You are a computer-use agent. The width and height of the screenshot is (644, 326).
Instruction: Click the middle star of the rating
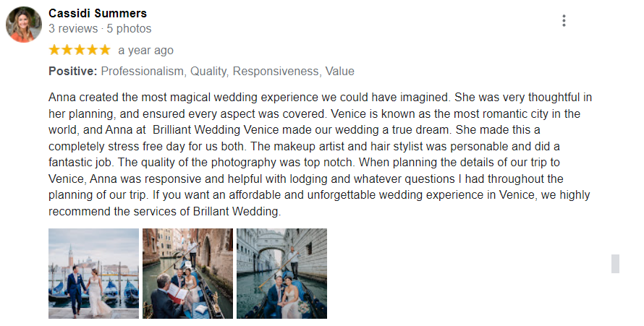[x=80, y=50]
